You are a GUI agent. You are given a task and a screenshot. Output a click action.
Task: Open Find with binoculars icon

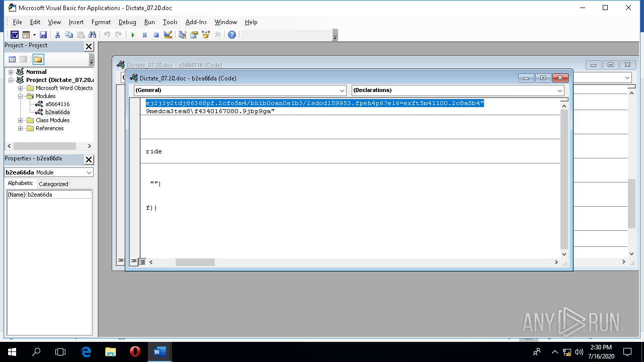(x=92, y=35)
